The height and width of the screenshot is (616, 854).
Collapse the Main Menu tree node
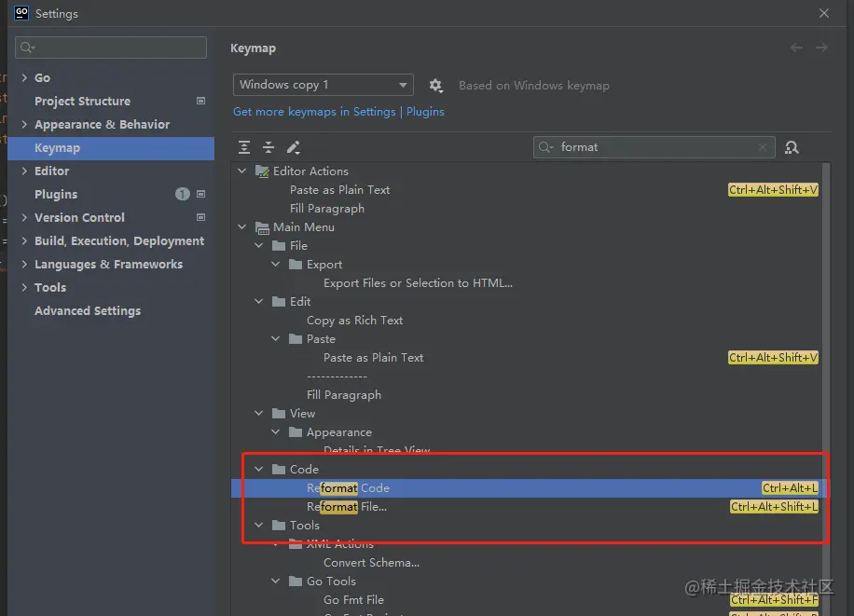click(242, 227)
